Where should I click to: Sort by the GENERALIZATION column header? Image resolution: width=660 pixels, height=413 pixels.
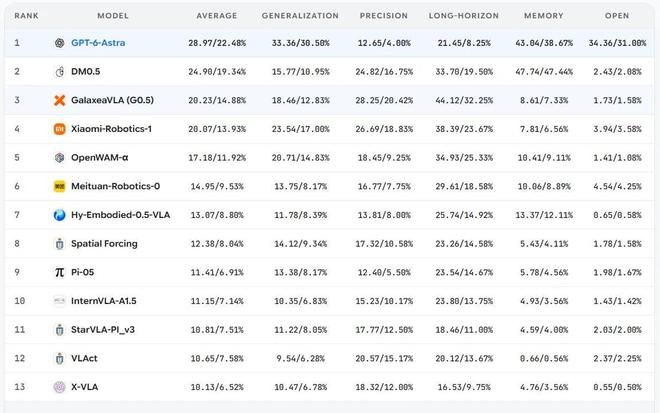[300, 16]
